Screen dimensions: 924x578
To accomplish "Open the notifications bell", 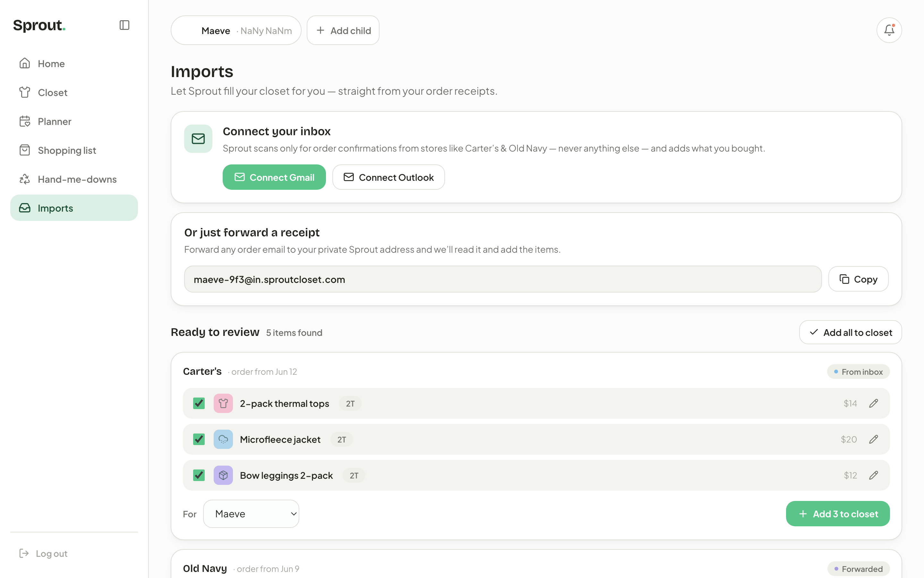I will tap(889, 30).
